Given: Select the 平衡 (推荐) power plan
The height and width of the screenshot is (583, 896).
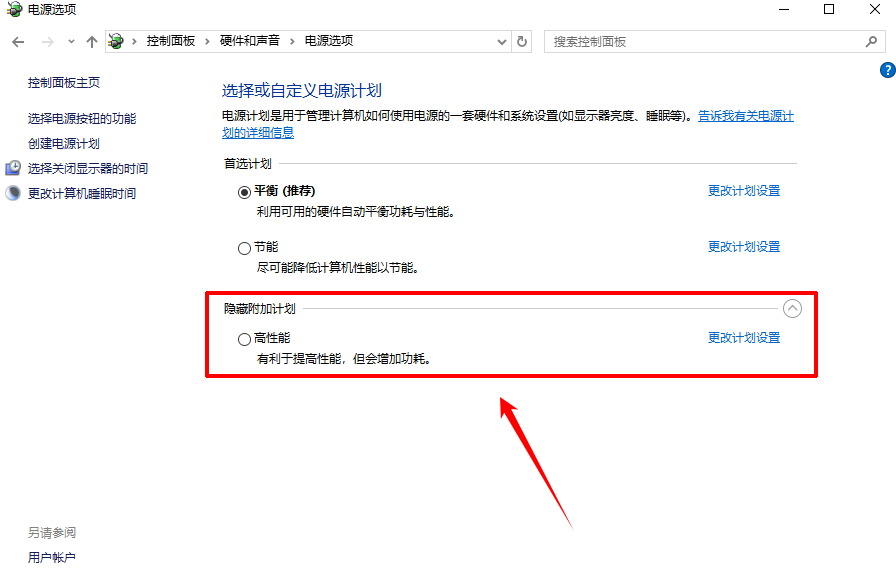Looking at the screenshot, I should pyautogui.click(x=244, y=192).
